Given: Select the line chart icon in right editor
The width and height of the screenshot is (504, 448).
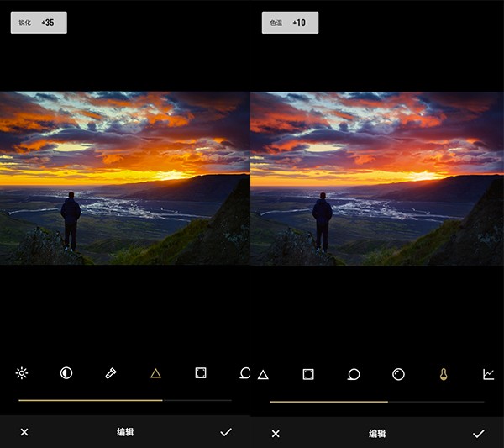Looking at the screenshot, I should [x=488, y=374].
